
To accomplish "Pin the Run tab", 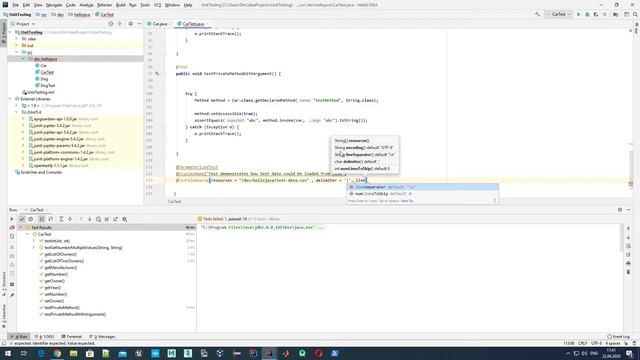I will pyautogui.click(x=12, y=295).
